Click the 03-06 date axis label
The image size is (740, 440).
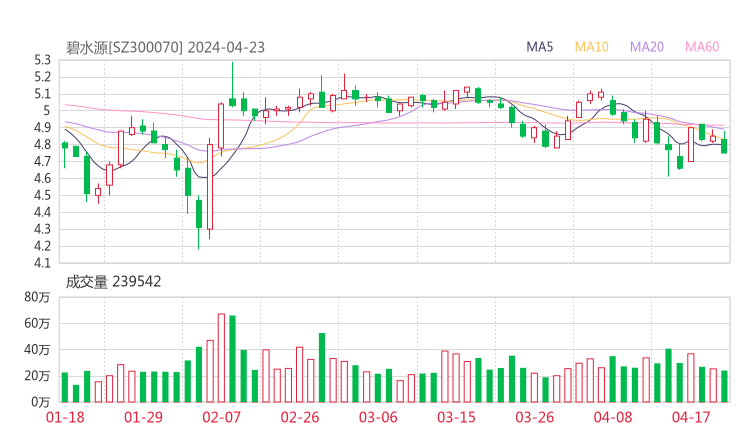pos(378,417)
